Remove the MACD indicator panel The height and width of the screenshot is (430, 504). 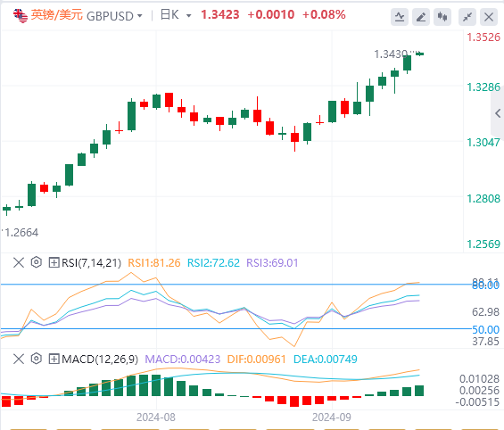click(19, 359)
